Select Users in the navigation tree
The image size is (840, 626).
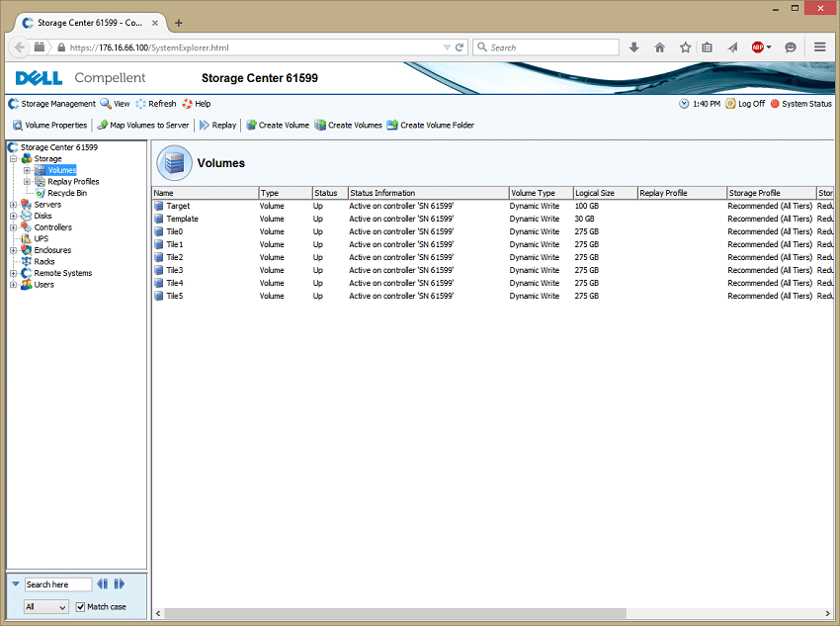coord(43,285)
